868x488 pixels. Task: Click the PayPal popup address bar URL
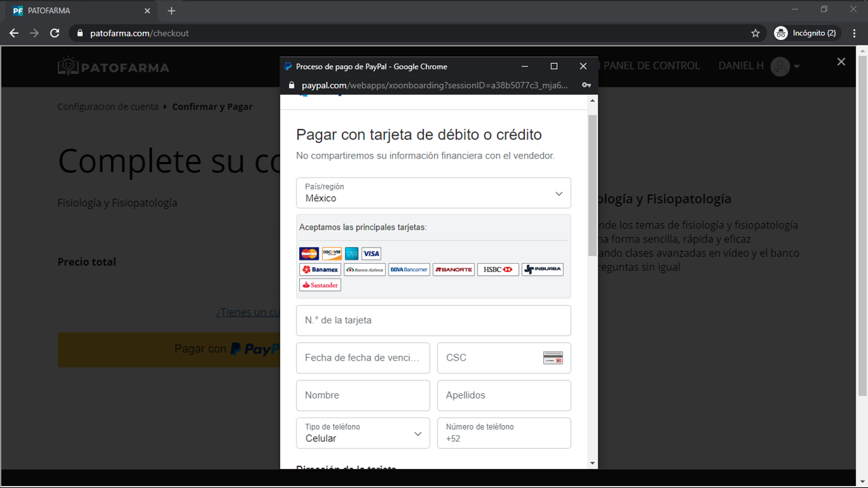[435, 85]
